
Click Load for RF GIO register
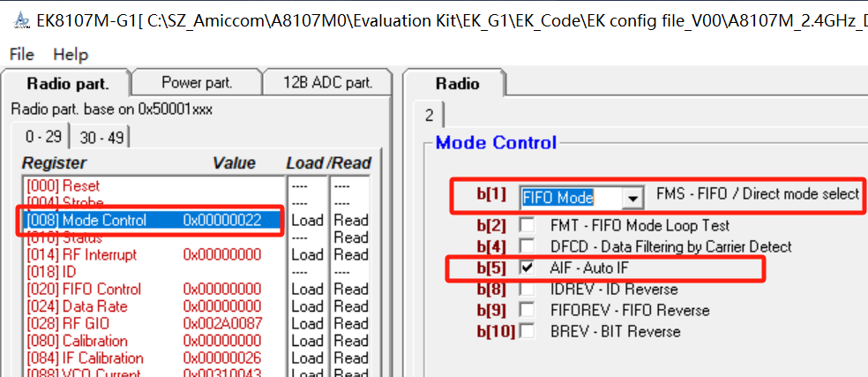307,324
